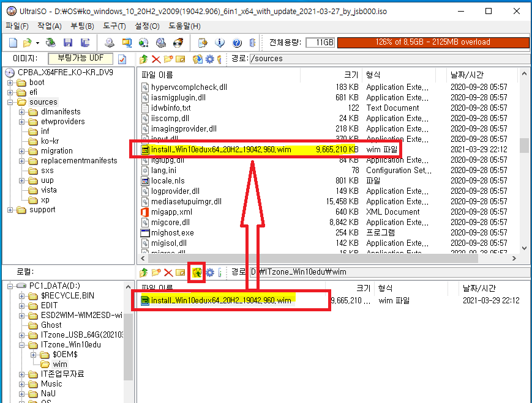Make a CD/DVD image from disc

point(109,43)
